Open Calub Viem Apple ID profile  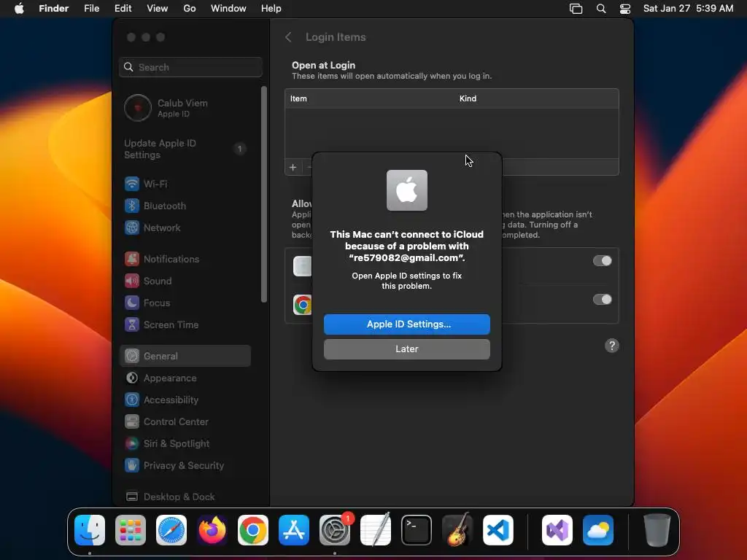(x=185, y=108)
